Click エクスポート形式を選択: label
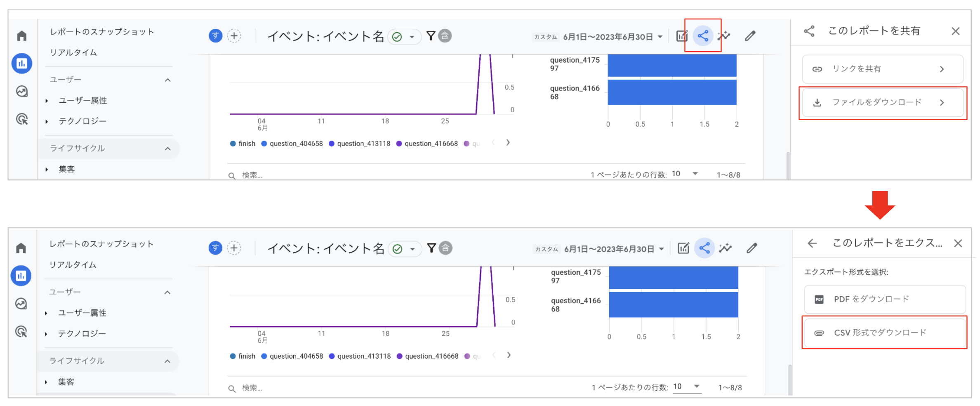This screenshot has height=406, width=980. coord(846,272)
